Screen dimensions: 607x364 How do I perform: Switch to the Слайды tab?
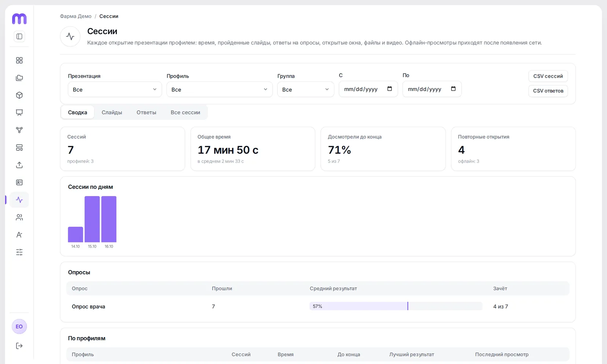[112, 112]
